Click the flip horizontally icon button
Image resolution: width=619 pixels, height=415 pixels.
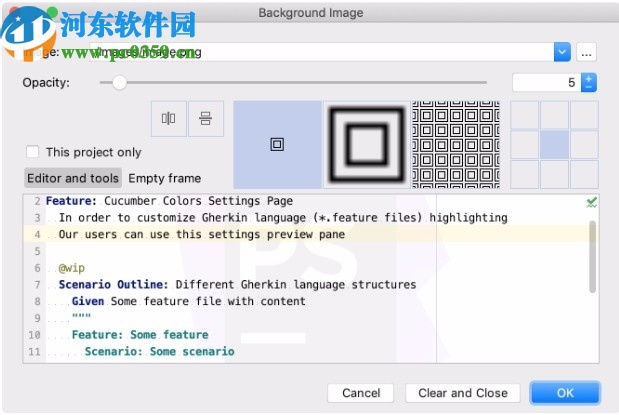(x=169, y=118)
